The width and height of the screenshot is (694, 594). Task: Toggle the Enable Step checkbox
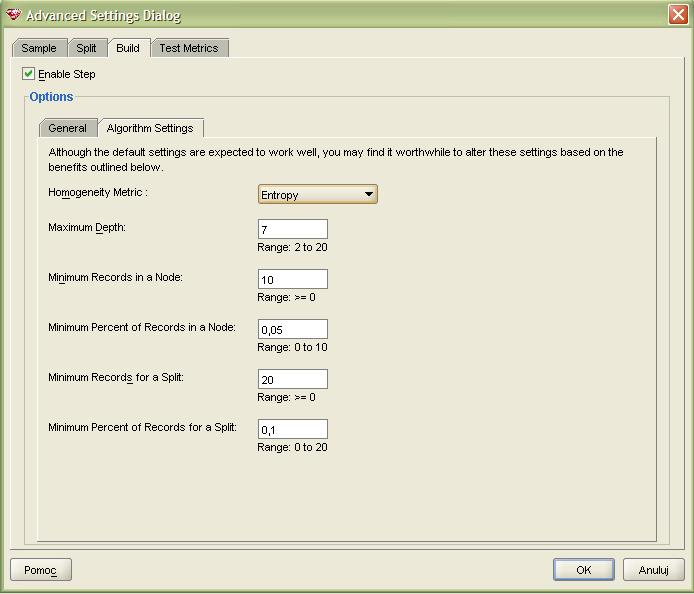pyautogui.click(x=28, y=73)
